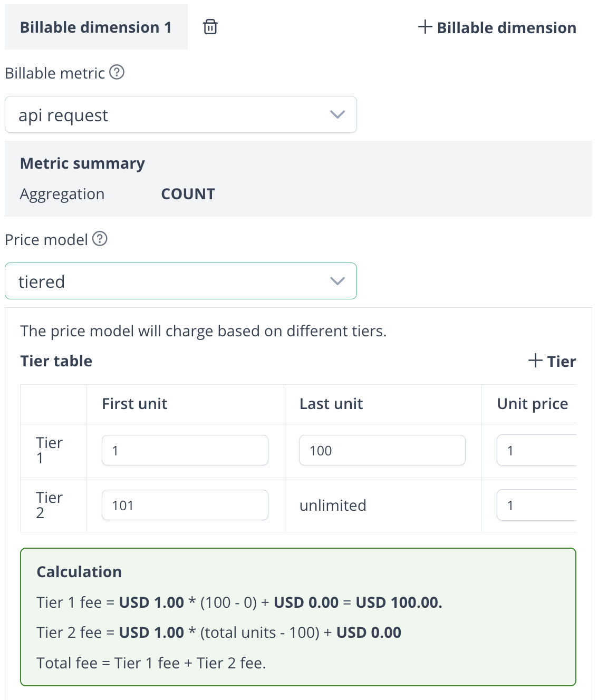Edit Tier 1 First unit field

pyautogui.click(x=185, y=450)
